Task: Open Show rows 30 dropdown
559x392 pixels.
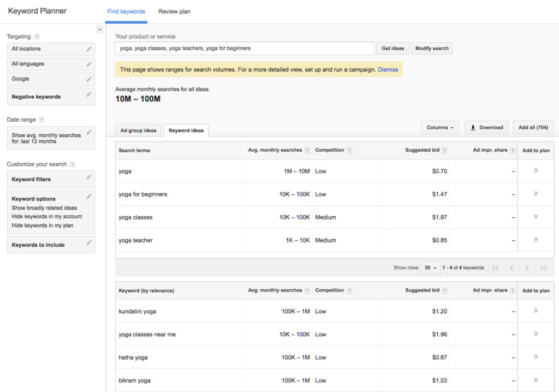Action: pos(430,268)
